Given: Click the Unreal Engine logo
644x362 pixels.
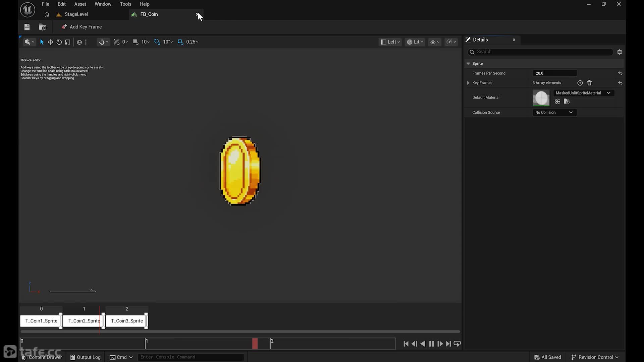Looking at the screenshot, I should (x=28, y=10).
